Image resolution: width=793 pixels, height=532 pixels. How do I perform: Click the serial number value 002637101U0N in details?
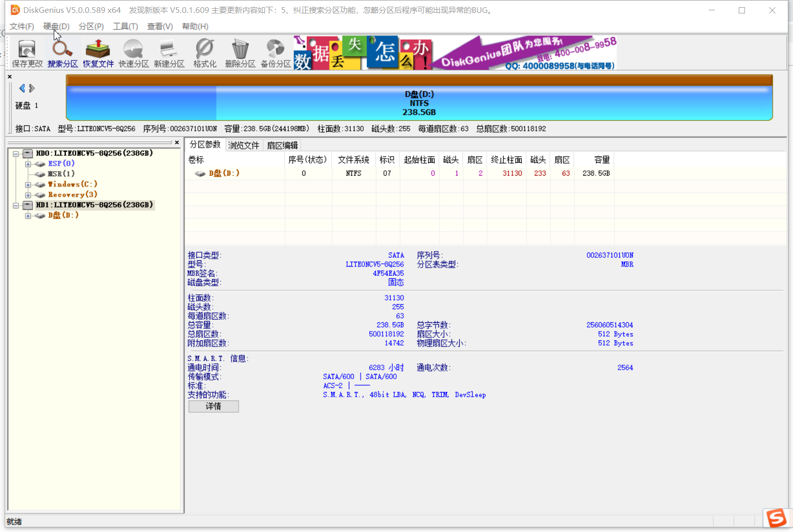(x=610, y=255)
